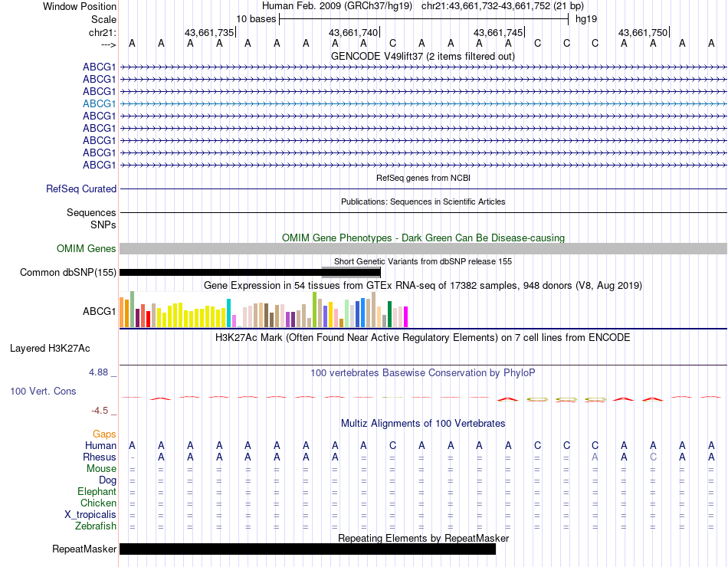Click the hg19 label after scale bar
The width and height of the screenshot is (728, 567).
pyautogui.click(x=586, y=19)
